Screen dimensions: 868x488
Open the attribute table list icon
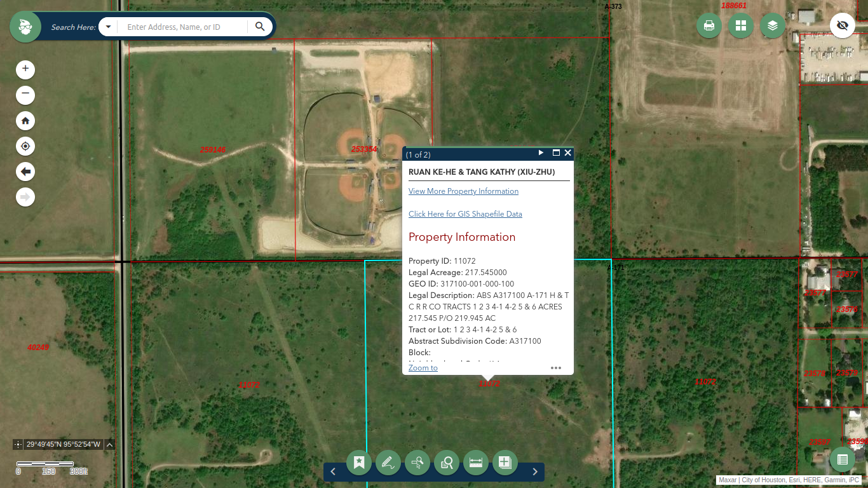click(843, 459)
